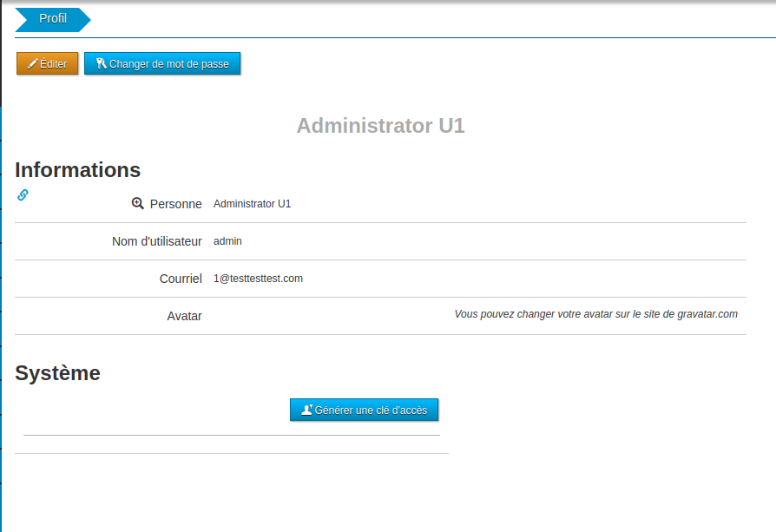776x532 pixels.
Task: Click the Avatar field label
Action: 184,316
